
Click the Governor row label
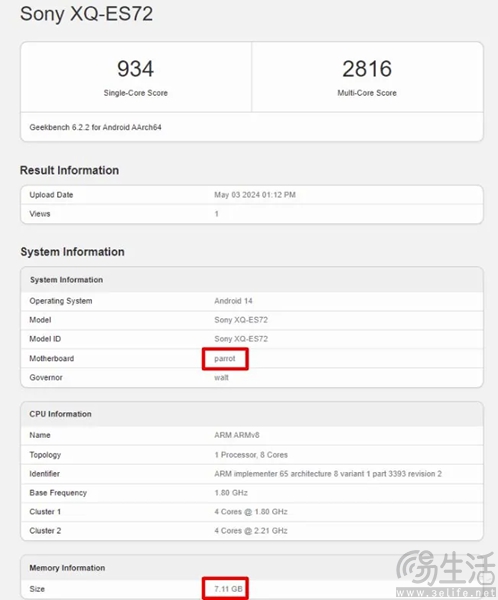point(46,378)
